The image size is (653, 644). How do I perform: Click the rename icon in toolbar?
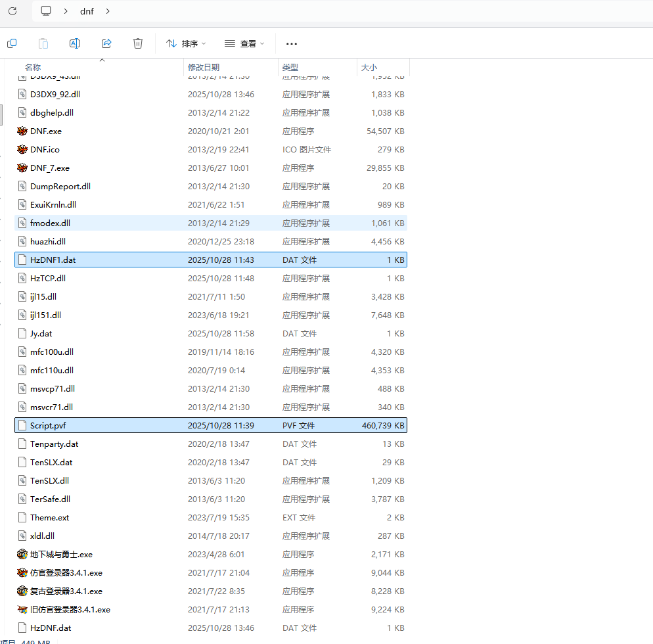pyautogui.click(x=75, y=43)
